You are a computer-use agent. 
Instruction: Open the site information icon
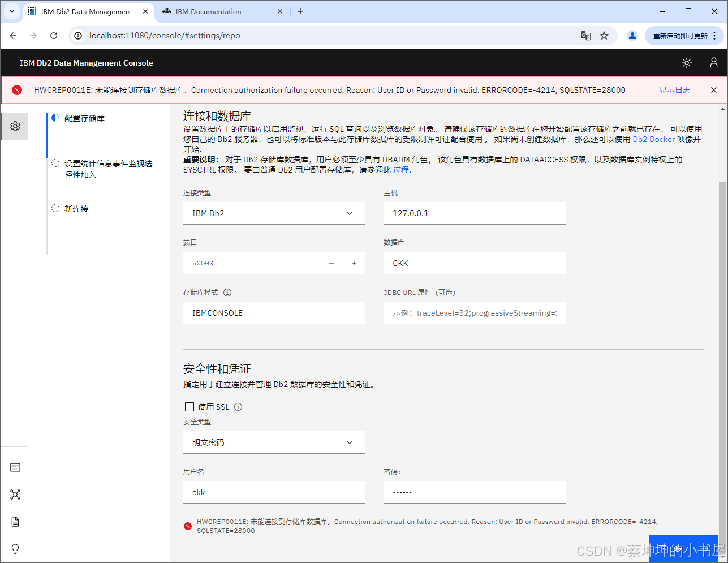tap(79, 36)
